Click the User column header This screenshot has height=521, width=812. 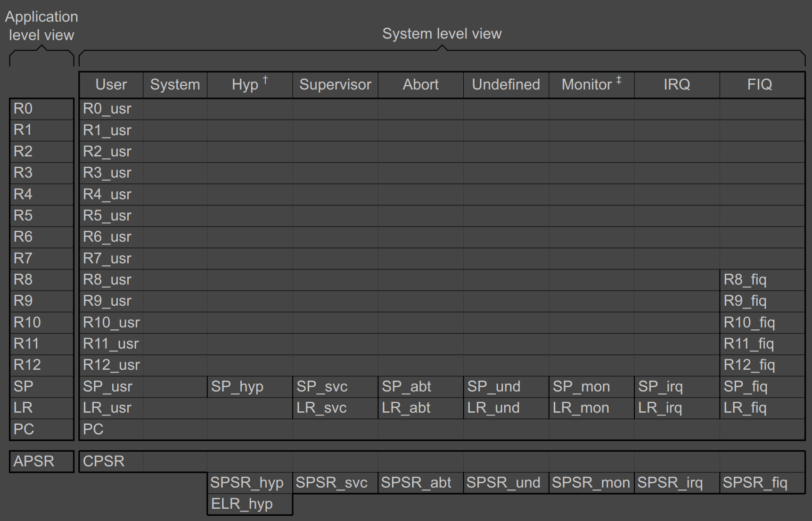(x=111, y=85)
